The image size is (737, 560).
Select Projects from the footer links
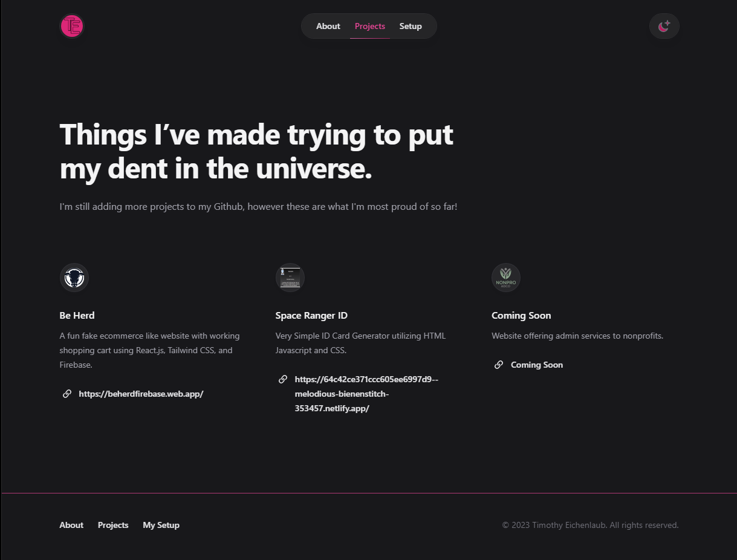click(x=113, y=525)
